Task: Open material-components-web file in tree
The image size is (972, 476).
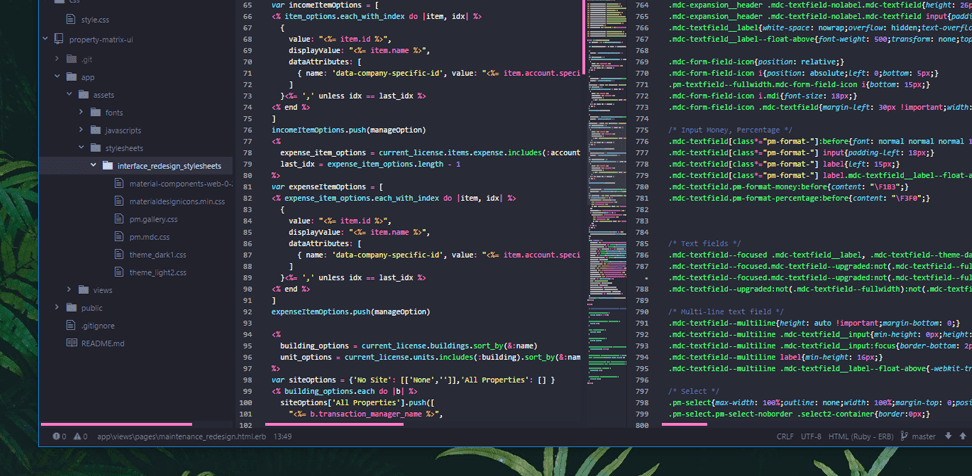Action: [180, 183]
